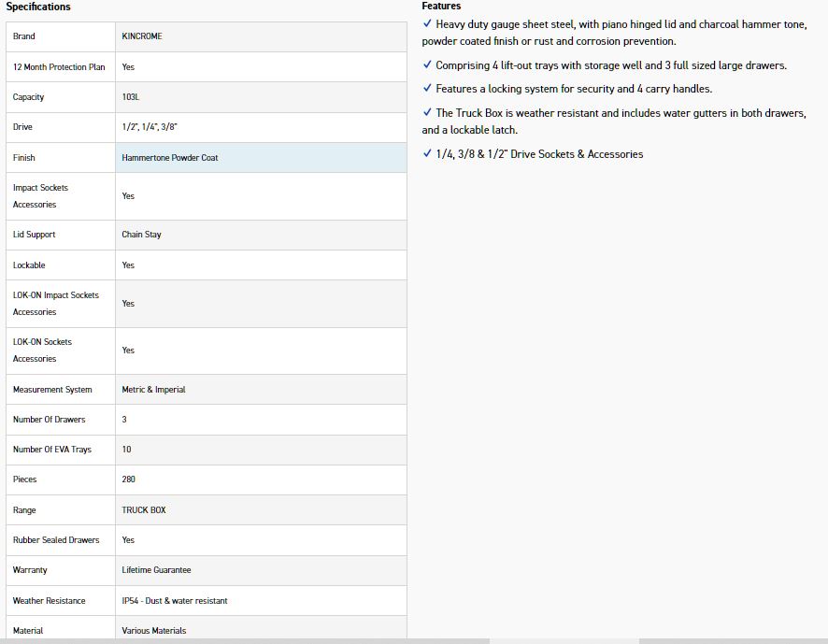Click the horizontal scrollbar at the bottom
828x644 pixels.
(564, 640)
